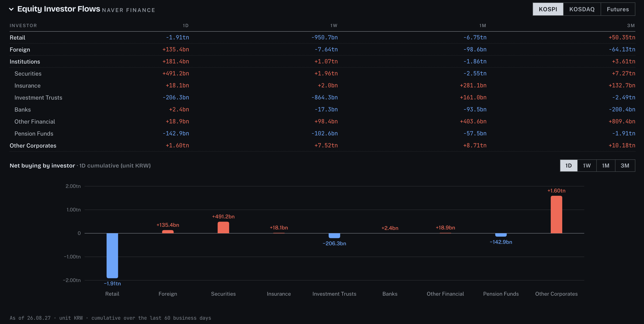Click Insurance 3M value +132.7bn
Image resolution: width=644 pixels, height=324 pixels.
coord(622,86)
